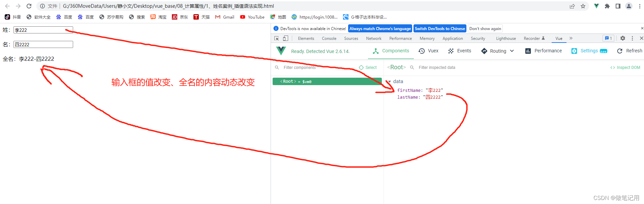Click into the 名 input field

click(43, 44)
